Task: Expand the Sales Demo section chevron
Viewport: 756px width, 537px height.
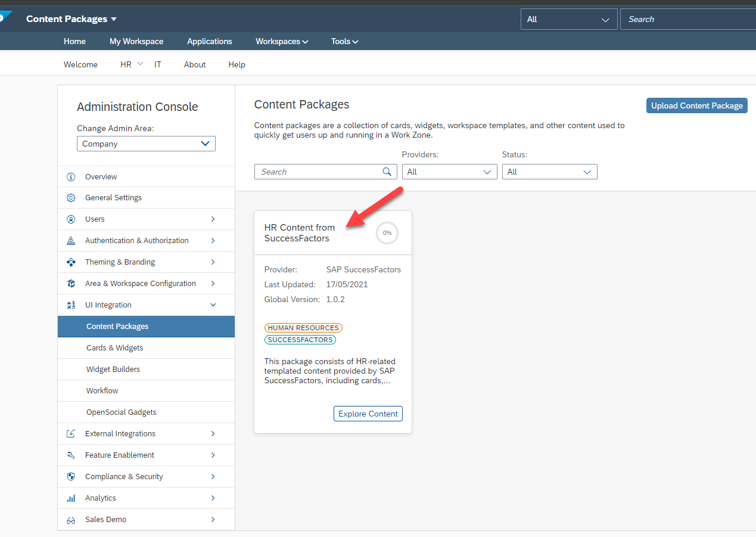Action: pos(213,520)
